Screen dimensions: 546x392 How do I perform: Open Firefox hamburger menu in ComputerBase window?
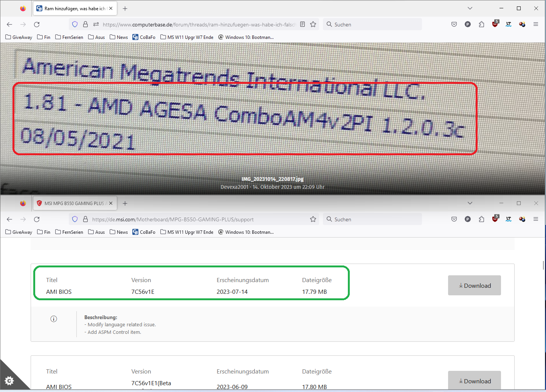(x=536, y=25)
